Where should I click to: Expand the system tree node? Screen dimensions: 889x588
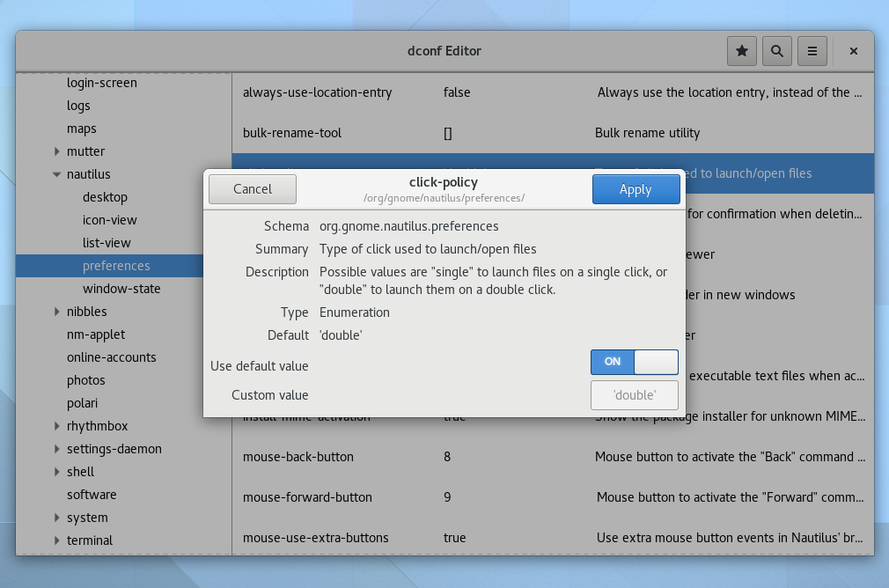point(56,517)
